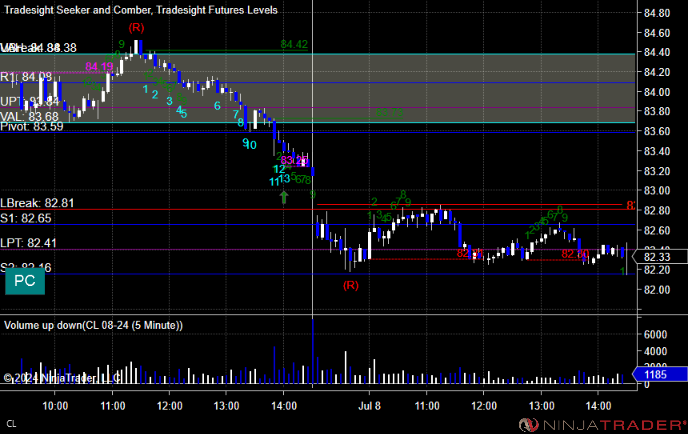Image resolution: width=688 pixels, height=434 pixels.
Task: Click the red (R) marker above the high
Action: pos(136,28)
